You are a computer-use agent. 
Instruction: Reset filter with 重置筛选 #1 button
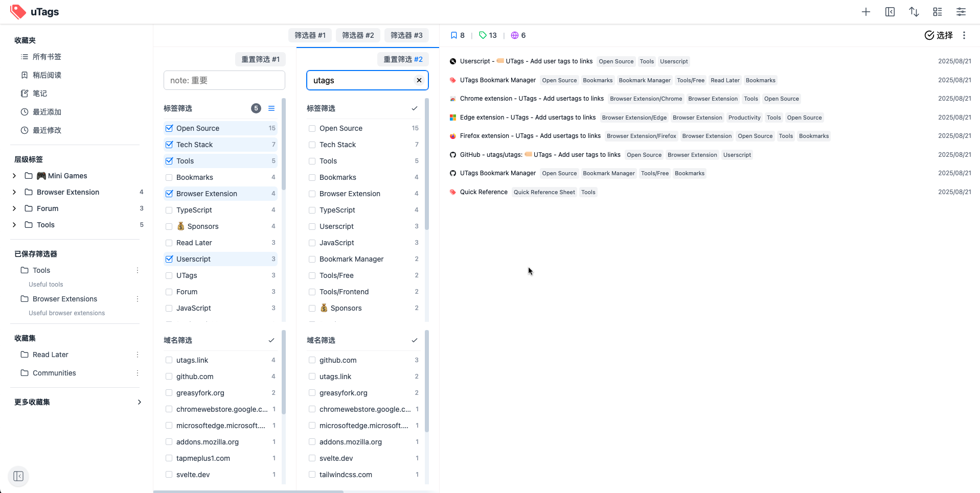click(x=260, y=59)
